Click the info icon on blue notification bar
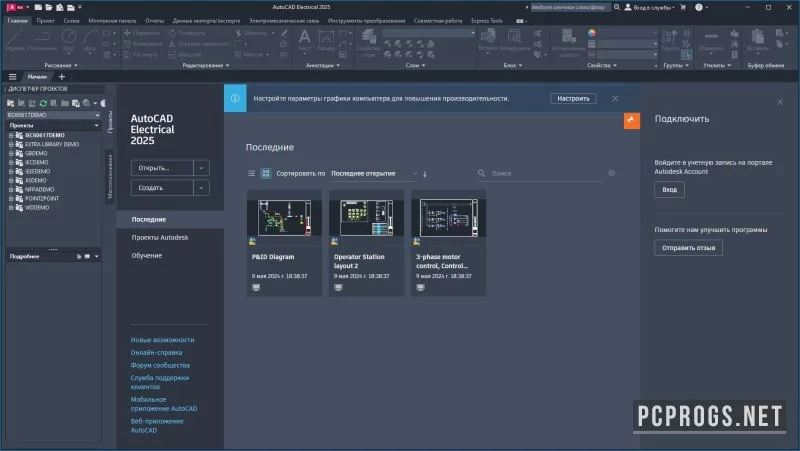The image size is (800, 451). click(x=235, y=98)
